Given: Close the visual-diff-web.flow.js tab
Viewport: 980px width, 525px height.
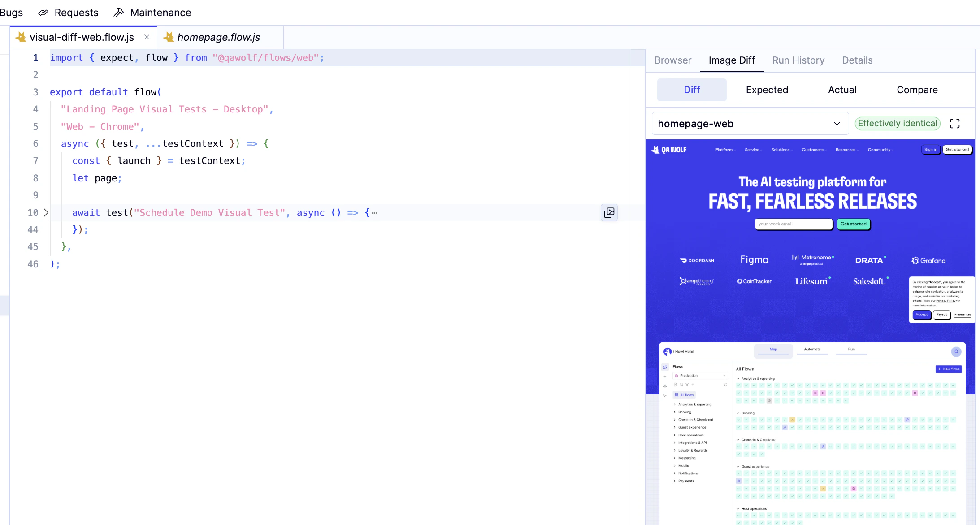Looking at the screenshot, I should (x=147, y=37).
